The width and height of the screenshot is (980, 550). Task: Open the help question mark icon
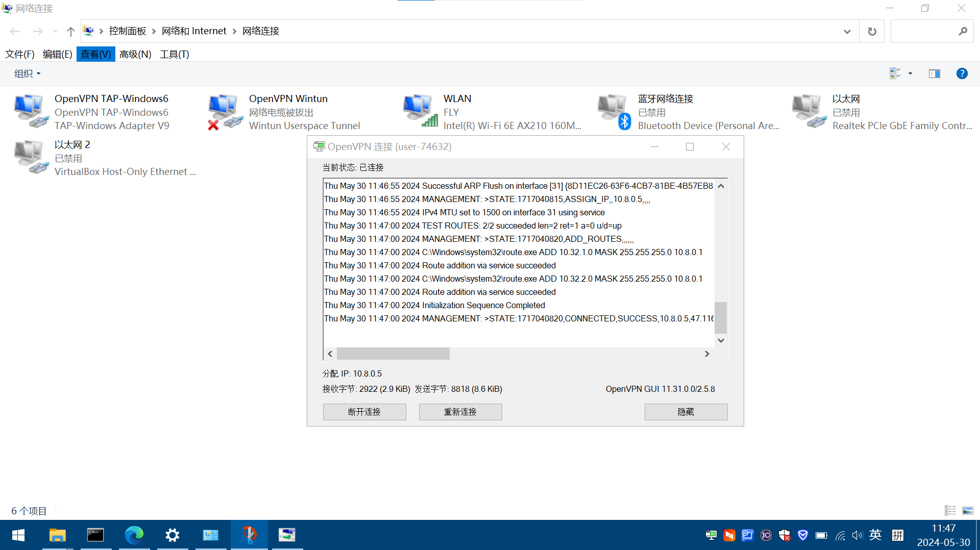(x=962, y=73)
